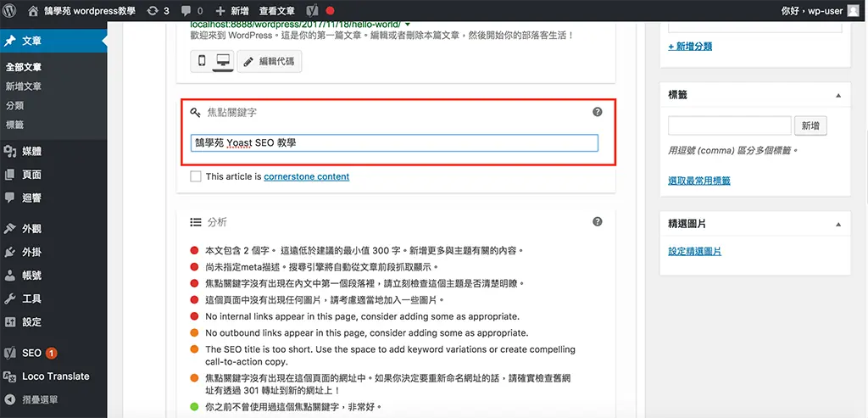The image size is (868, 418).
Task: Open 分類 submenu item
Action: pos(15,106)
